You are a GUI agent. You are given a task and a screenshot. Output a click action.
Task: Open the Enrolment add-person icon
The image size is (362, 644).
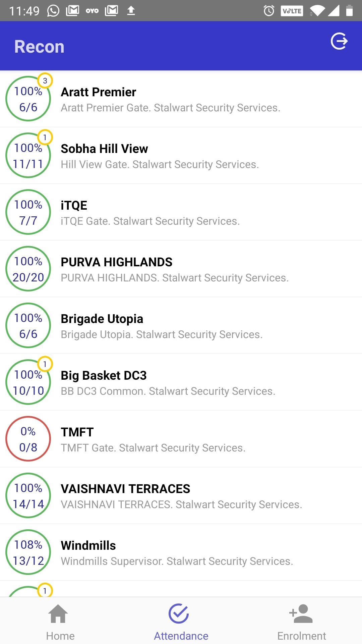pyautogui.click(x=301, y=613)
